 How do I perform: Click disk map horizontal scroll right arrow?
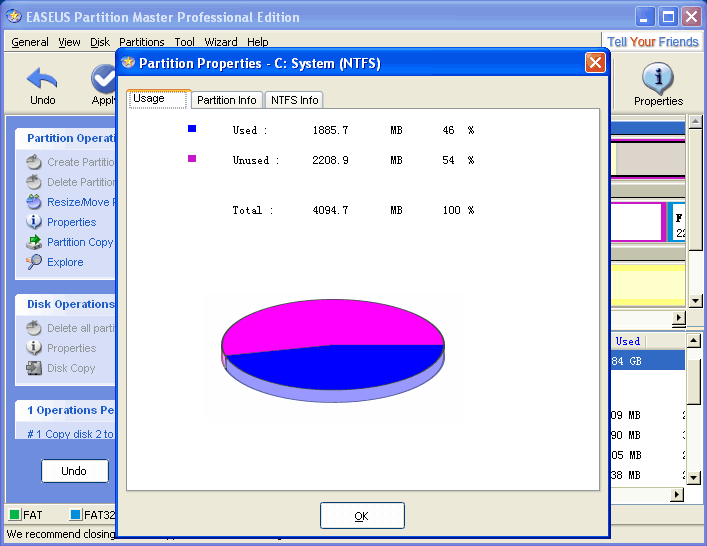pyautogui.click(x=679, y=317)
